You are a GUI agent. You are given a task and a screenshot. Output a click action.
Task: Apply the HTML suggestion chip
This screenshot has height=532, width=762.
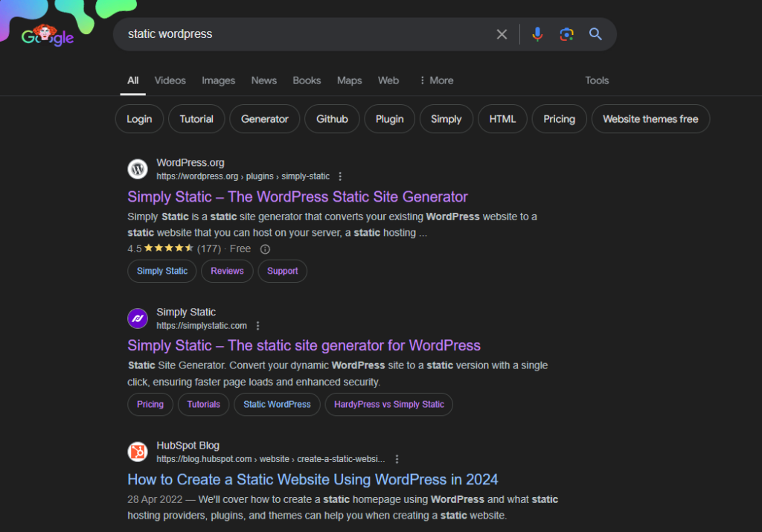pos(502,119)
